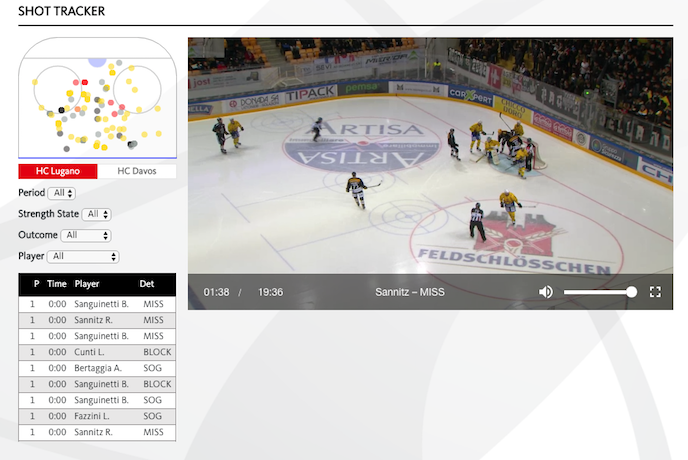The width and height of the screenshot is (688, 460).
Task: Select the Cunti L. BLOCK shot row
Action: click(x=97, y=353)
